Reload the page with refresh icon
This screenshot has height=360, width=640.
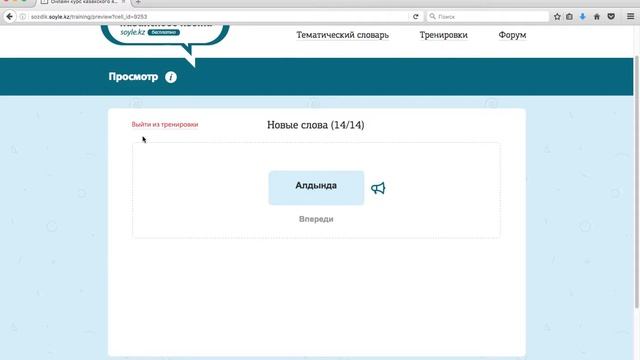(x=416, y=17)
